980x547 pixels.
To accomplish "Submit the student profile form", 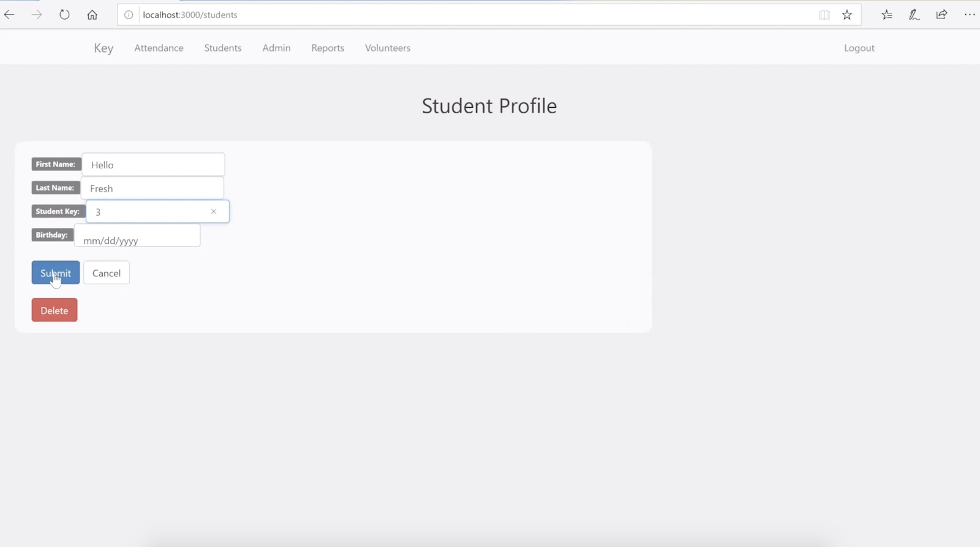I will [56, 273].
